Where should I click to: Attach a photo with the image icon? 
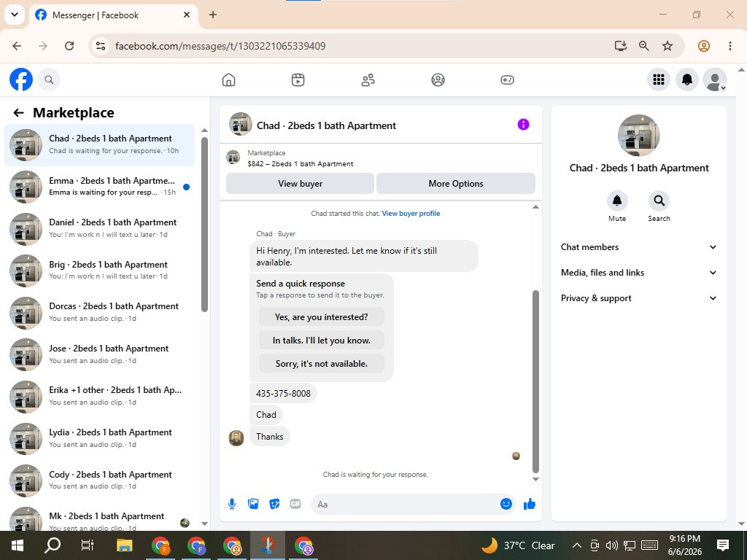(x=253, y=504)
